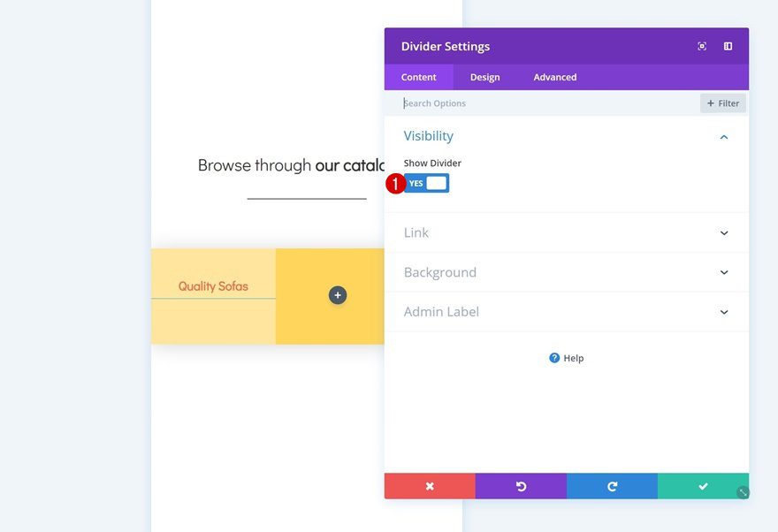Switch to the Design tab

coord(484,77)
